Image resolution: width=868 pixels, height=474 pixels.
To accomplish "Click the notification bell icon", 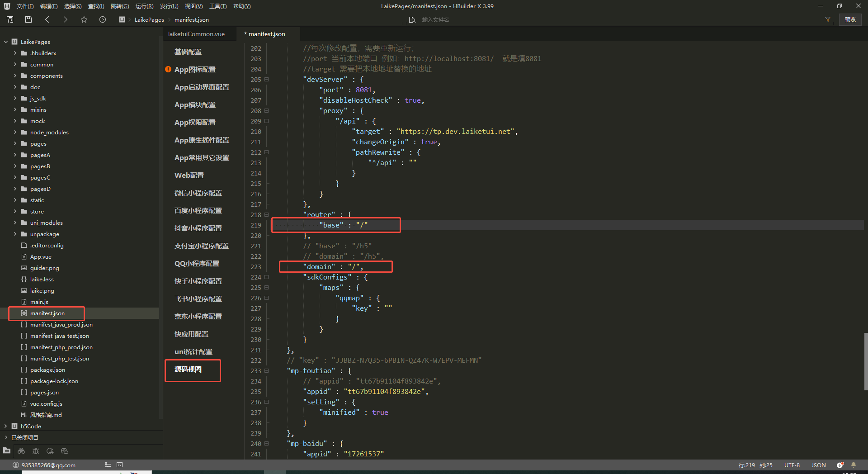I will 854,465.
